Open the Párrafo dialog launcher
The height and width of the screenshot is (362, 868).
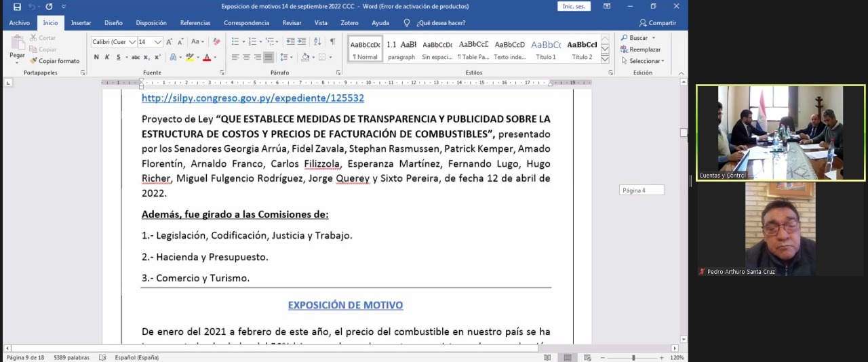(338, 73)
